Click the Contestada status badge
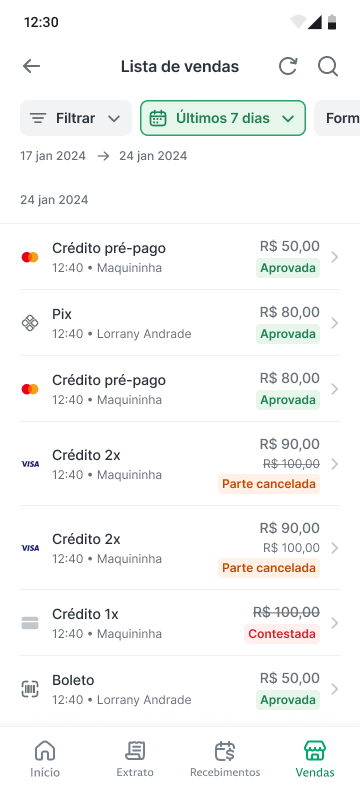 click(282, 634)
